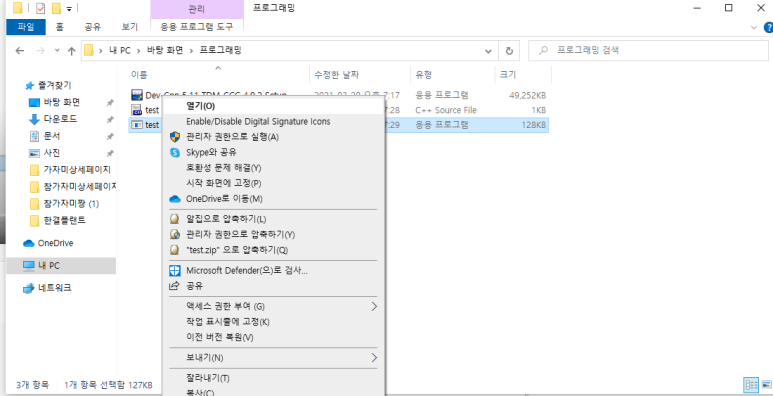
Task: Choose 잘라내기(T) in context menu
Action: [x=274, y=378]
